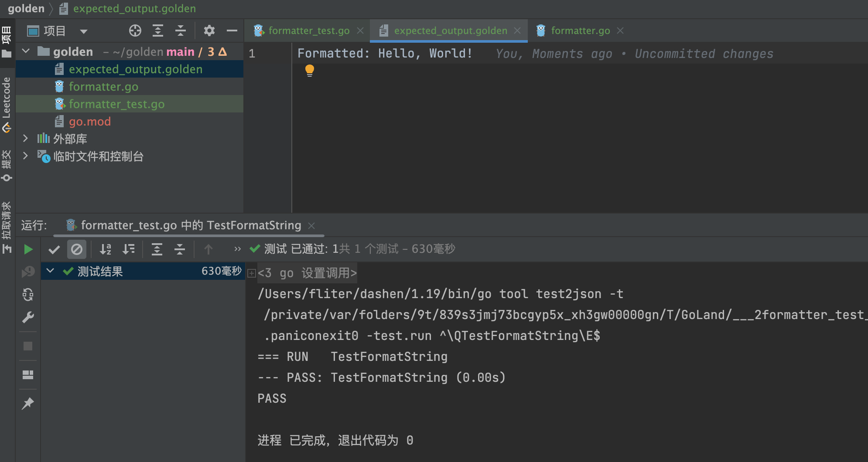Expand all in Project panel toolbar

tap(157, 31)
